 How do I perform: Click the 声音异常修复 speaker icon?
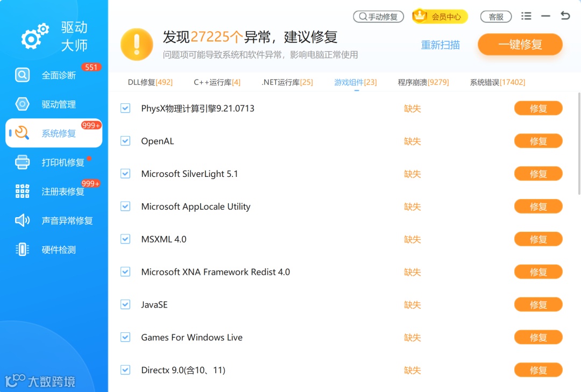point(22,220)
